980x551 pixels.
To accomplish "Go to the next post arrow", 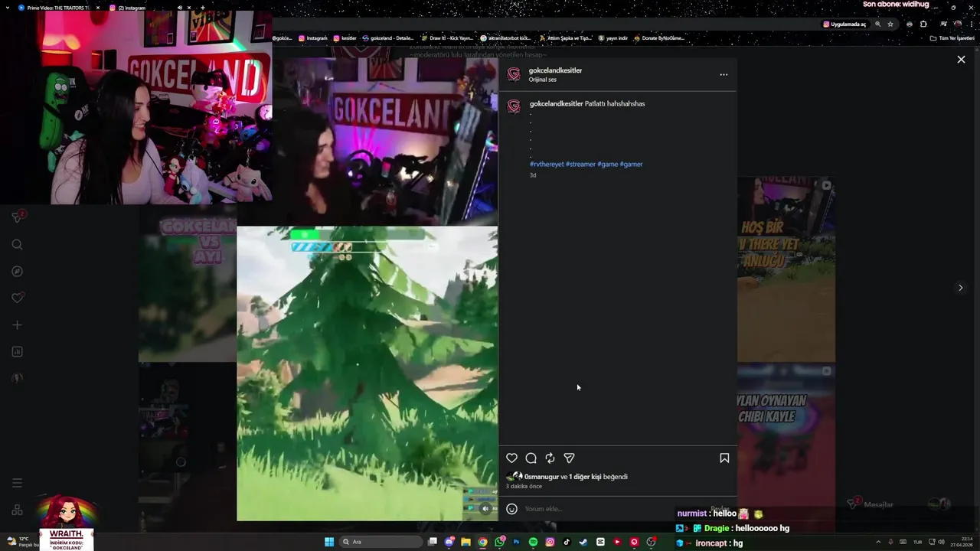I will 960,288.
